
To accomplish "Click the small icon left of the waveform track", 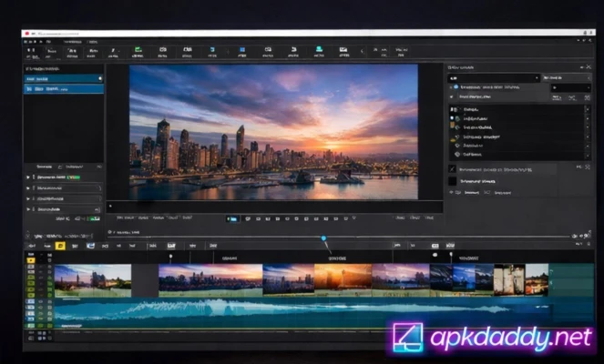I will 30,308.
